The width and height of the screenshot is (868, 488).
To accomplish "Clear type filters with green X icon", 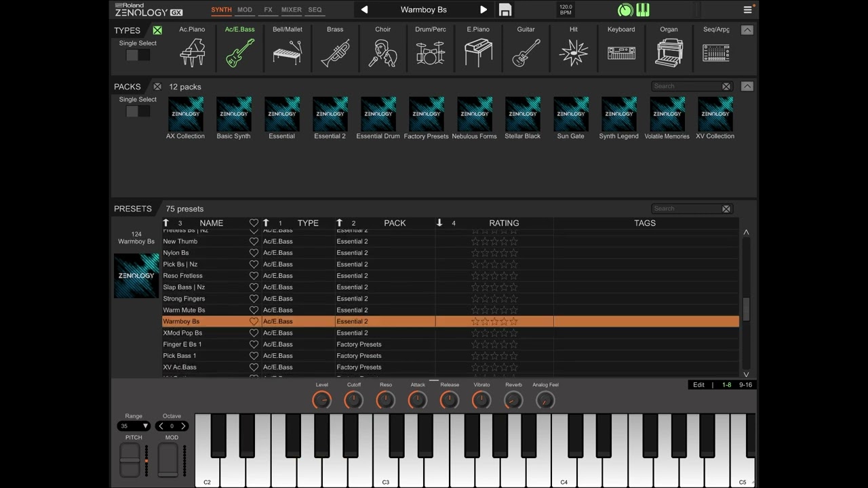I will click(x=157, y=30).
